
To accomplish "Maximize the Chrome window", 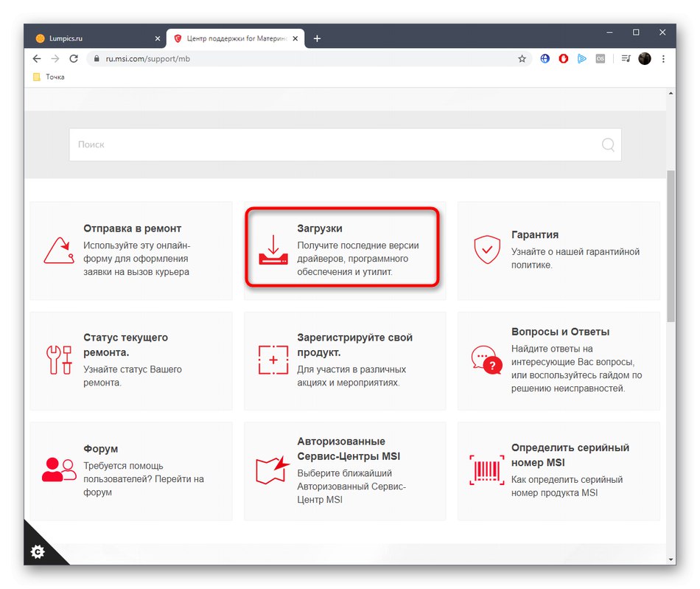I will click(x=636, y=32).
